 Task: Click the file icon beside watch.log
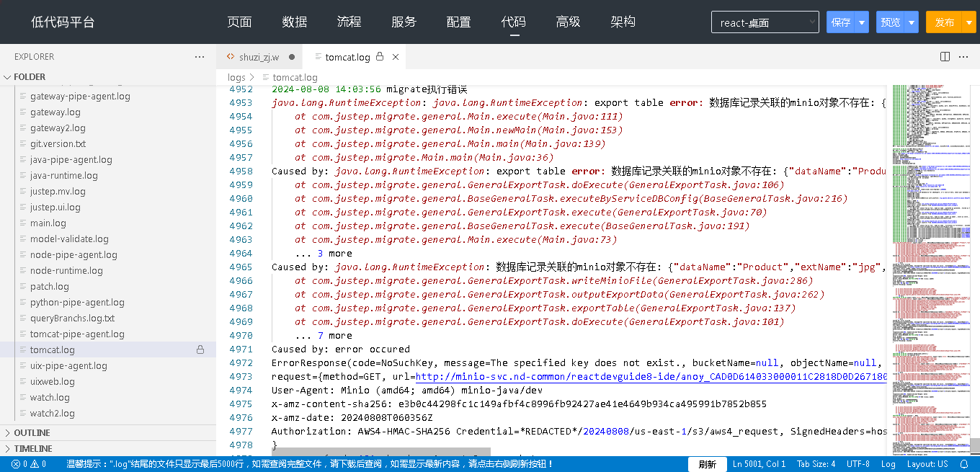23,397
